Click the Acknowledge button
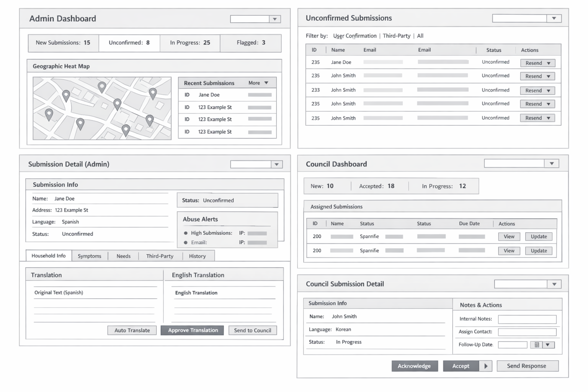 pyautogui.click(x=414, y=366)
